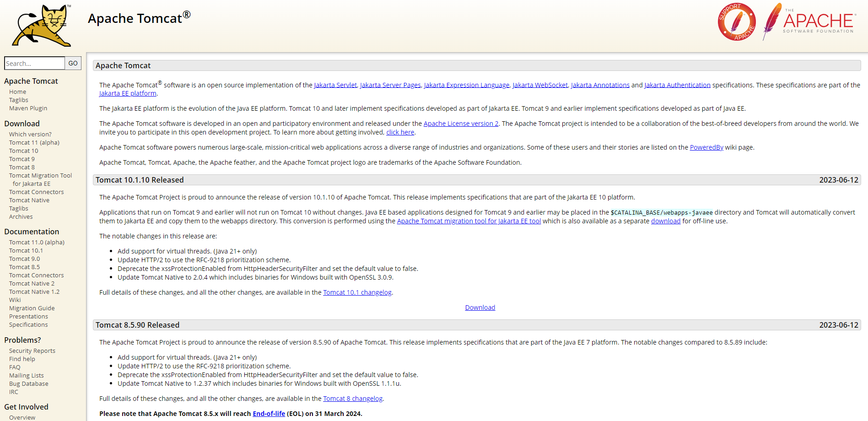Open Home in the sidebar

pos(18,92)
